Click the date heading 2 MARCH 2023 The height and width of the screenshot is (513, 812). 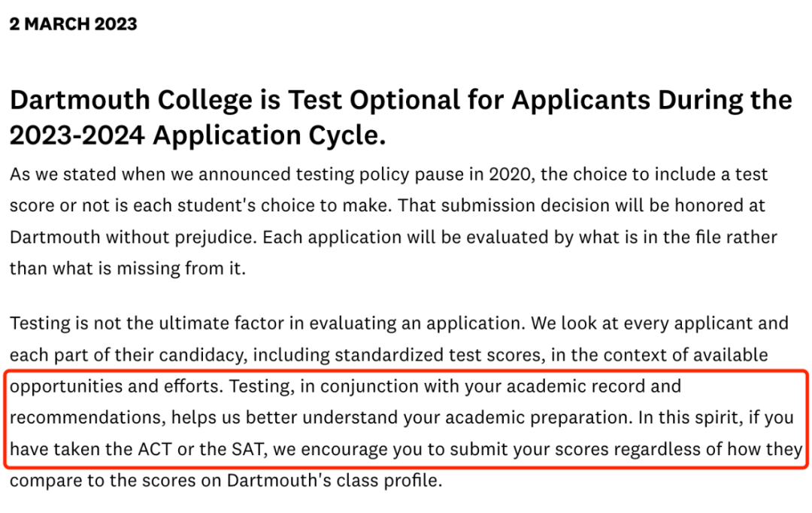(x=73, y=24)
